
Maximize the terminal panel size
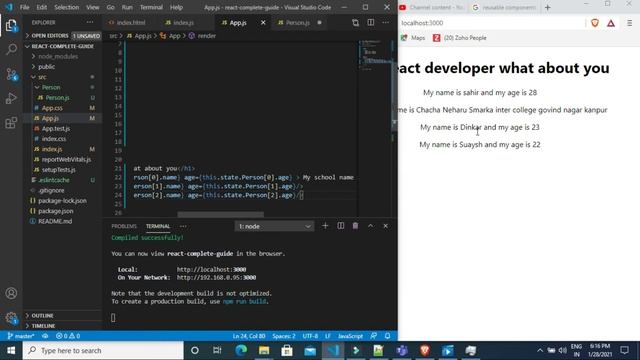click(370, 226)
